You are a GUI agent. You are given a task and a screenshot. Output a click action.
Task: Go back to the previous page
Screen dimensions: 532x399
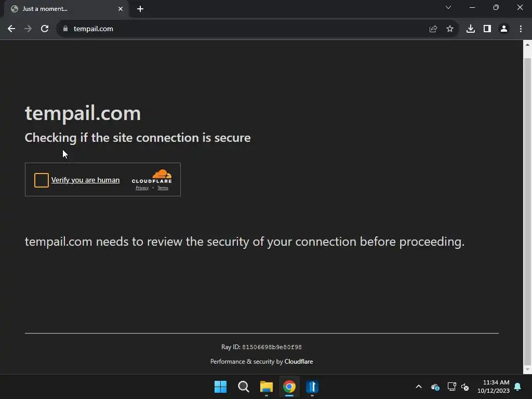[x=11, y=29]
